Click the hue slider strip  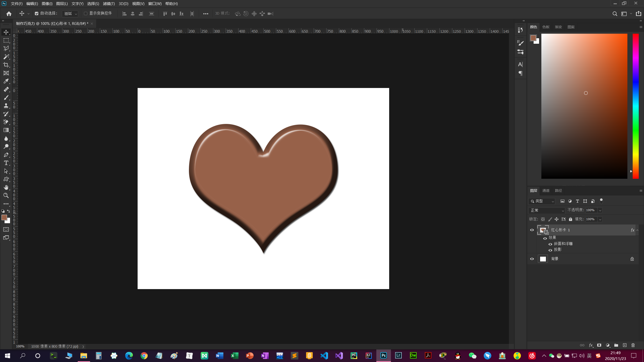tap(636, 106)
